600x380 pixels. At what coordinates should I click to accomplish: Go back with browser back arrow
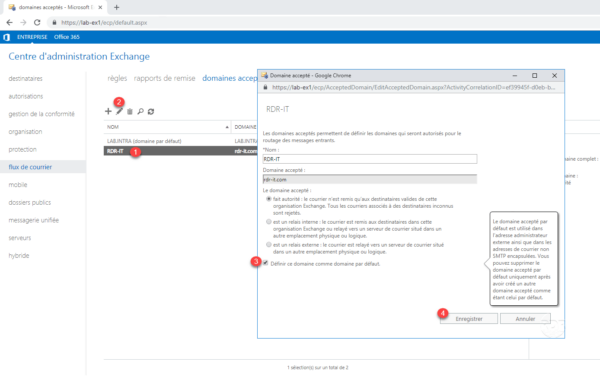tap(10, 23)
